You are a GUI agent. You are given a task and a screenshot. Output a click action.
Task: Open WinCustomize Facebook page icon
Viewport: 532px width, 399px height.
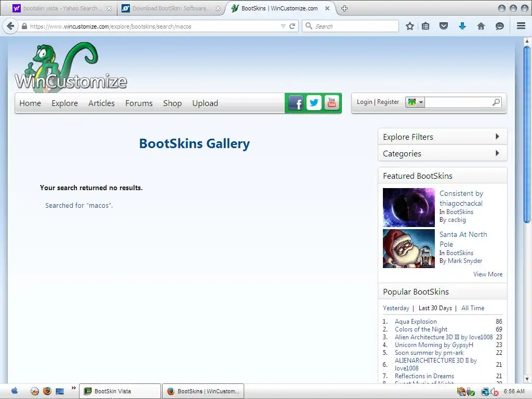coord(296,103)
